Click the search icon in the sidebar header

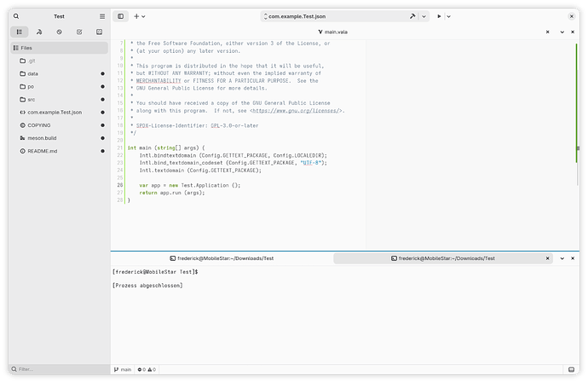18,16
